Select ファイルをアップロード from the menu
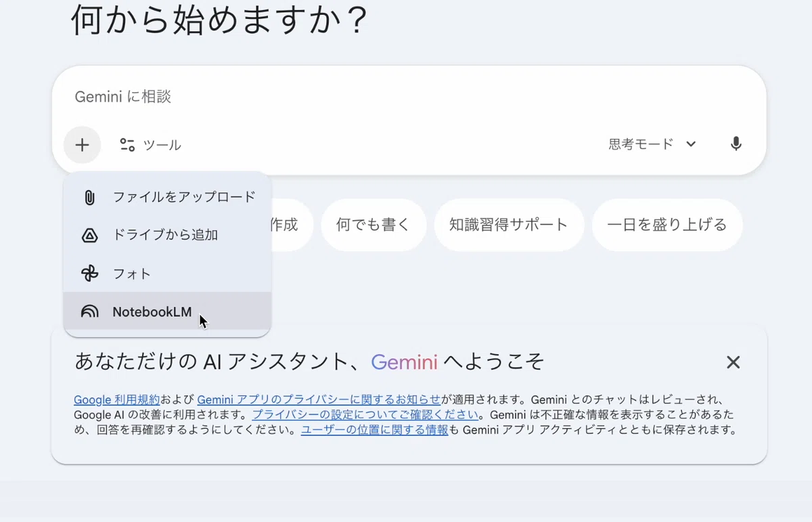This screenshot has width=812, height=522. tap(167, 197)
